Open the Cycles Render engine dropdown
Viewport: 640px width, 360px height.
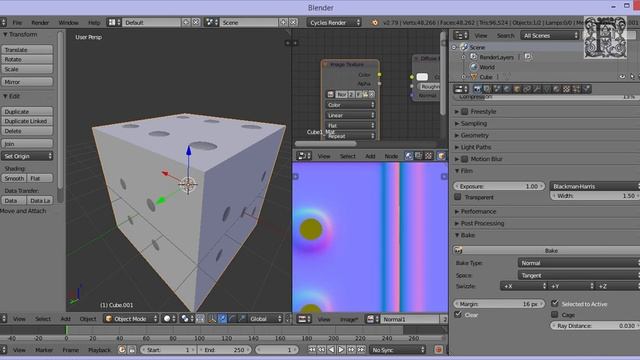[334, 22]
